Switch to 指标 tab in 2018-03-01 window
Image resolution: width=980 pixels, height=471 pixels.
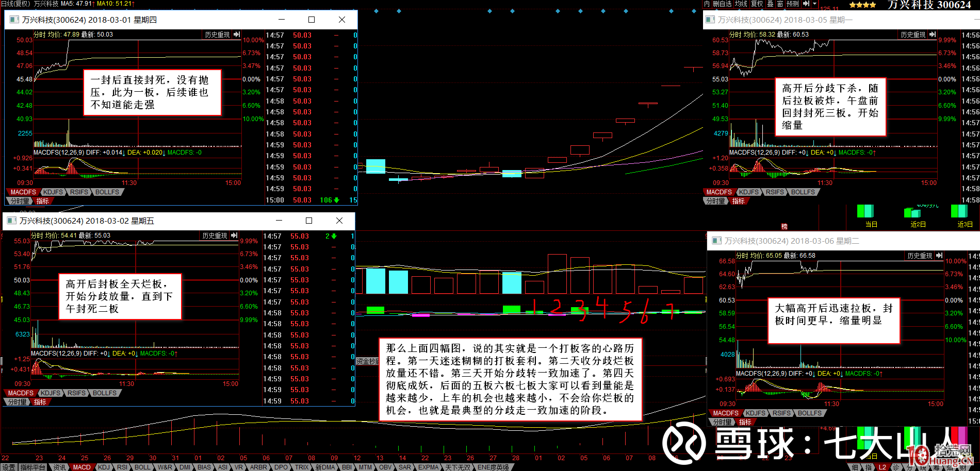(x=43, y=201)
